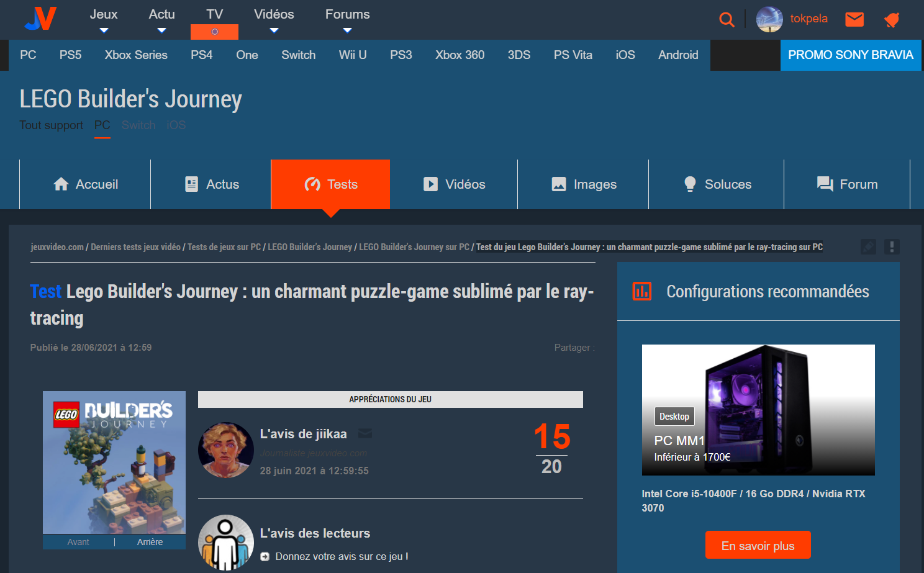Select the Wii U platform link
The height and width of the screenshot is (573, 924).
point(353,55)
